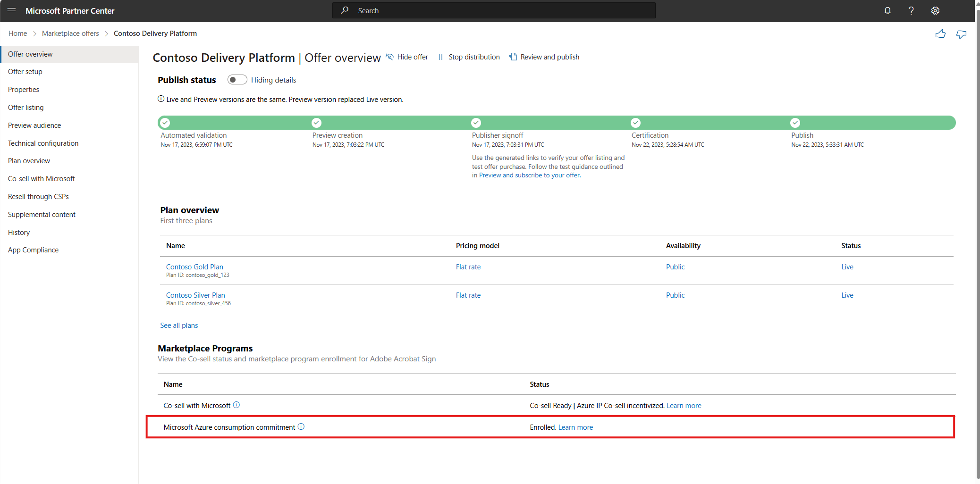Open the settings gear icon
Image resolution: width=980 pixels, height=484 pixels.
point(935,10)
